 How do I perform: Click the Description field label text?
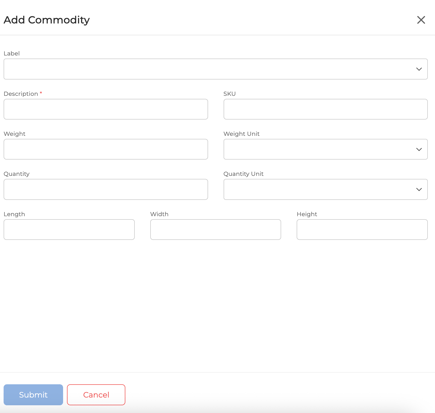click(x=21, y=94)
